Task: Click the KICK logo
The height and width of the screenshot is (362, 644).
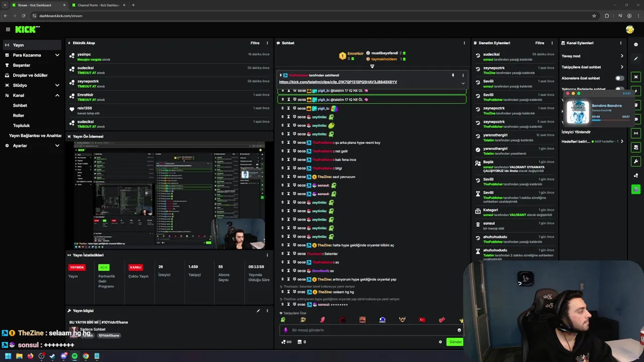Action: pos(27,30)
